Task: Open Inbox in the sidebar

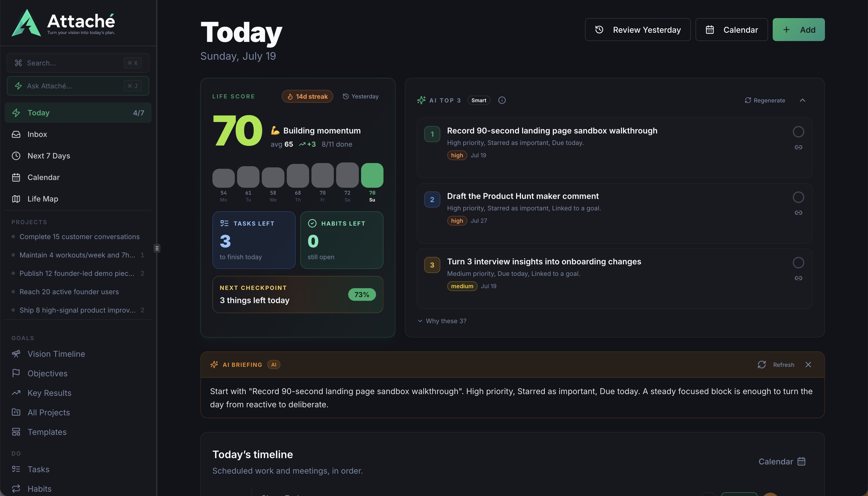Action: click(x=78, y=134)
